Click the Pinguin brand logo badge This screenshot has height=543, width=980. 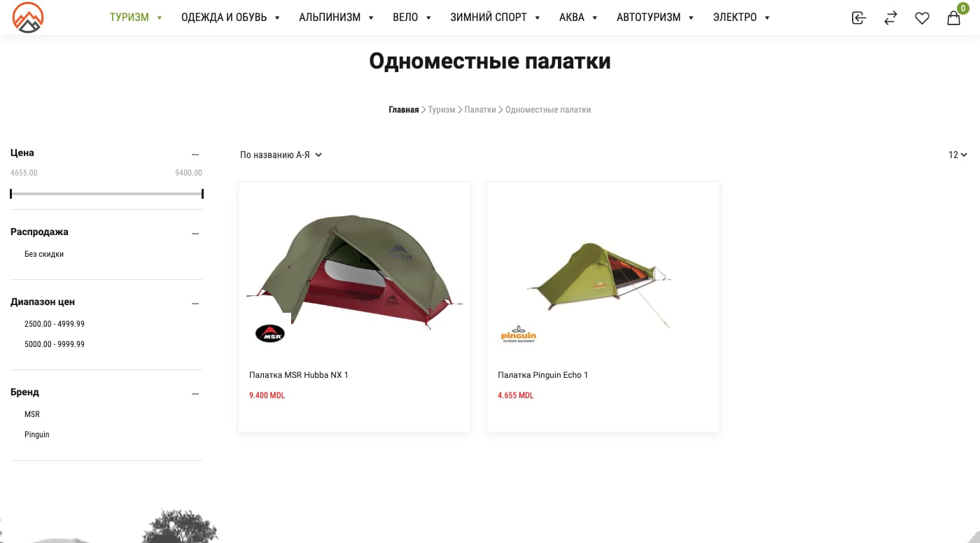(518, 334)
